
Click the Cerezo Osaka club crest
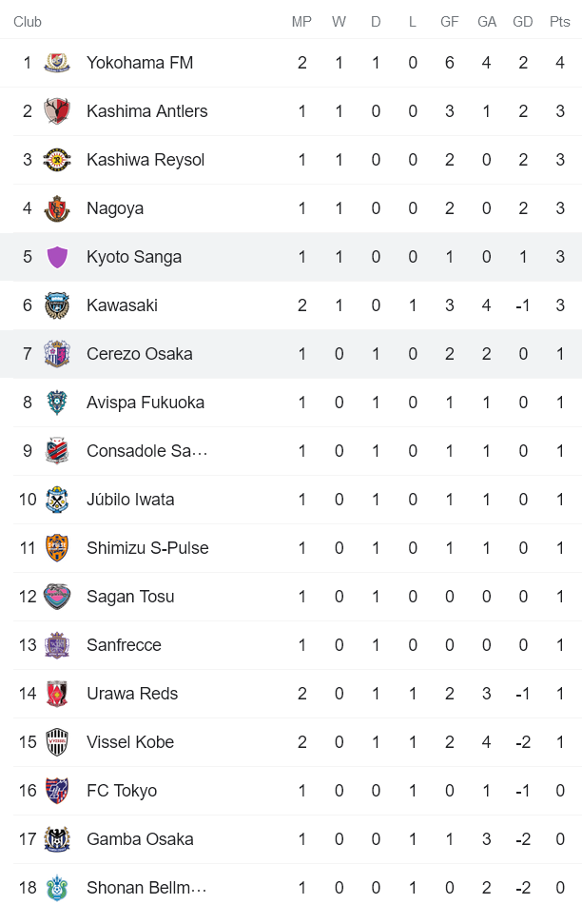point(56,353)
